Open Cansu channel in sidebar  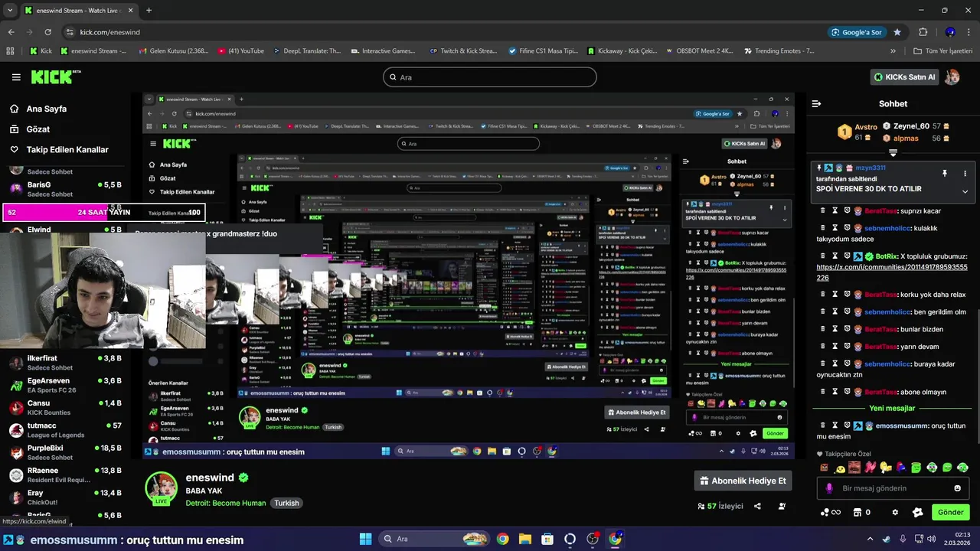pos(65,407)
